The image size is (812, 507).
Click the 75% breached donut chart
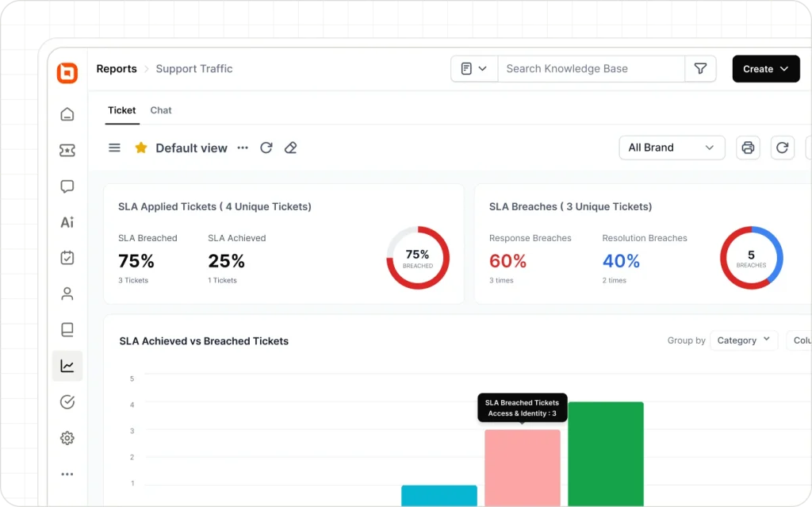(418, 258)
